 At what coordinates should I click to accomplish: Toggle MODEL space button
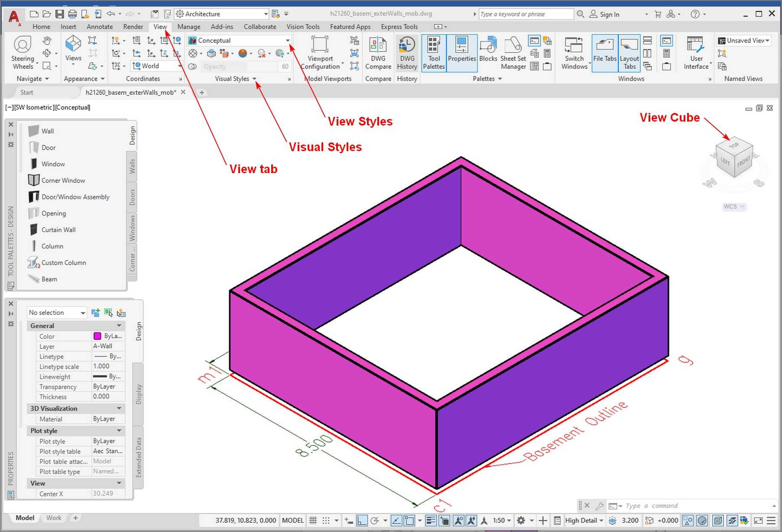click(293, 520)
